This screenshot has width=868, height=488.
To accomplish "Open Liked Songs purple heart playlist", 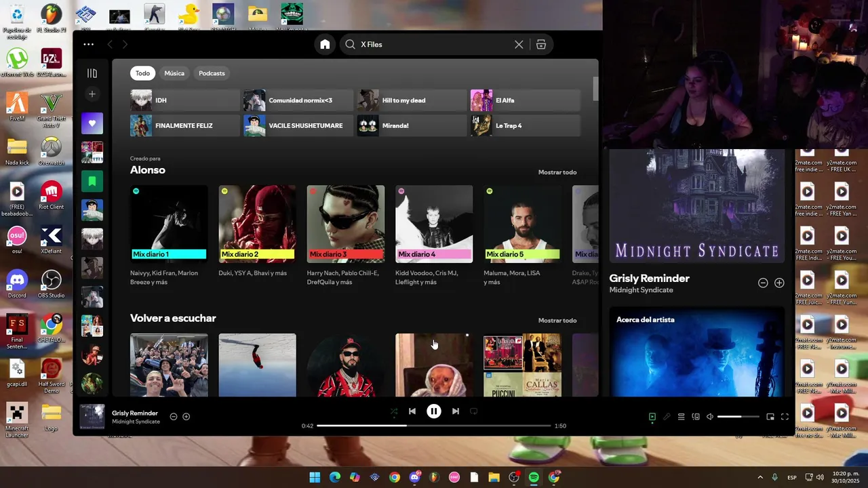I will 92,123.
